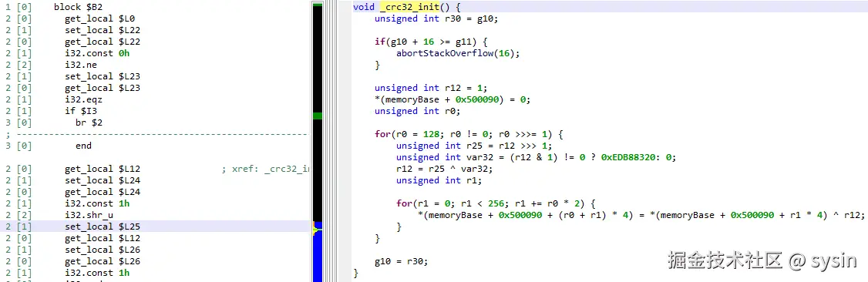Select the 'i32.shr_u' instruction

pos(89,215)
